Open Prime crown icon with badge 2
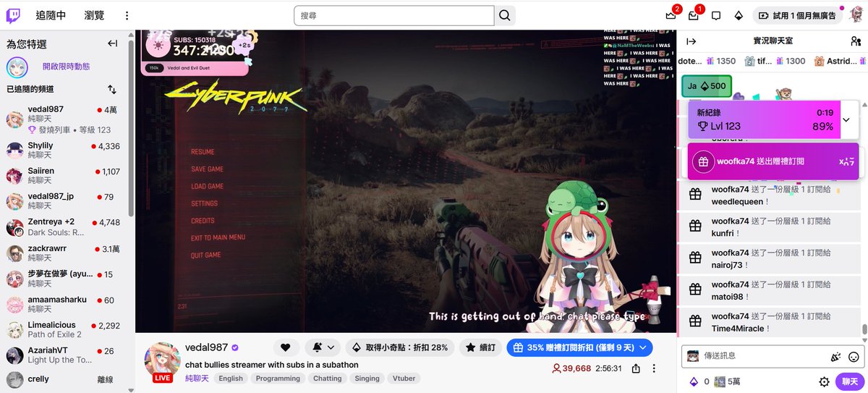The image size is (868, 393). 671,15
